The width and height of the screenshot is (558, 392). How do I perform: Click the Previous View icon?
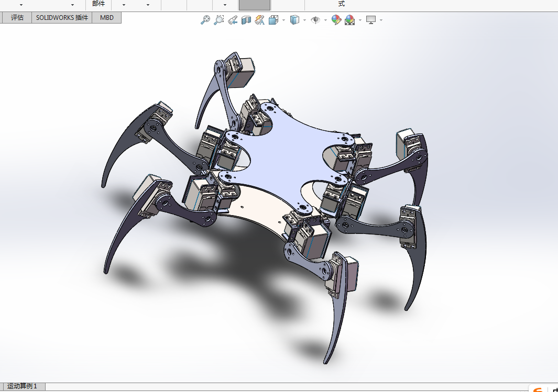tap(233, 20)
